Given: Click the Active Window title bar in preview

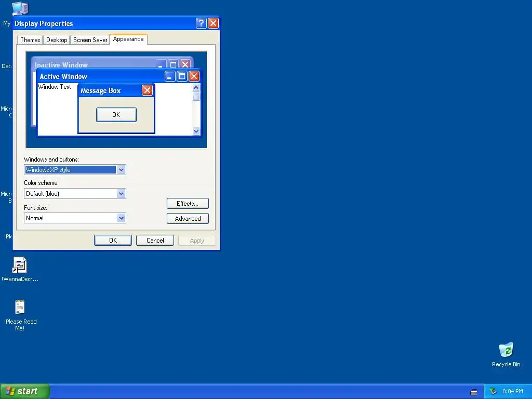Looking at the screenshot, I should tap(118, 76).
